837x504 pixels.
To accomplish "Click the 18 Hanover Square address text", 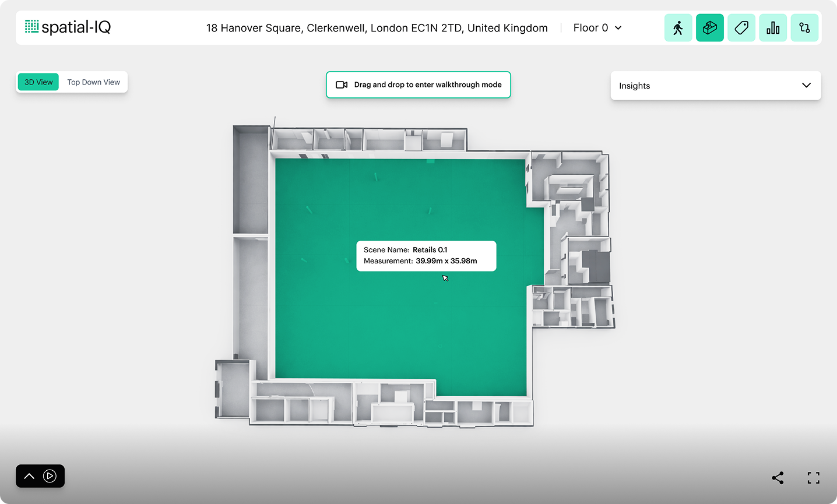I will (377, 28).
